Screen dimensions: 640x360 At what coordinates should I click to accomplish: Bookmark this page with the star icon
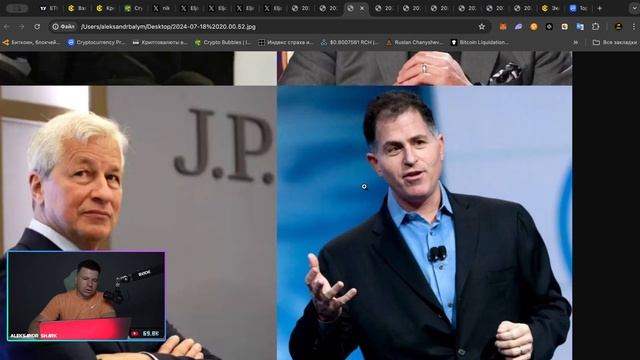point(482,27)
